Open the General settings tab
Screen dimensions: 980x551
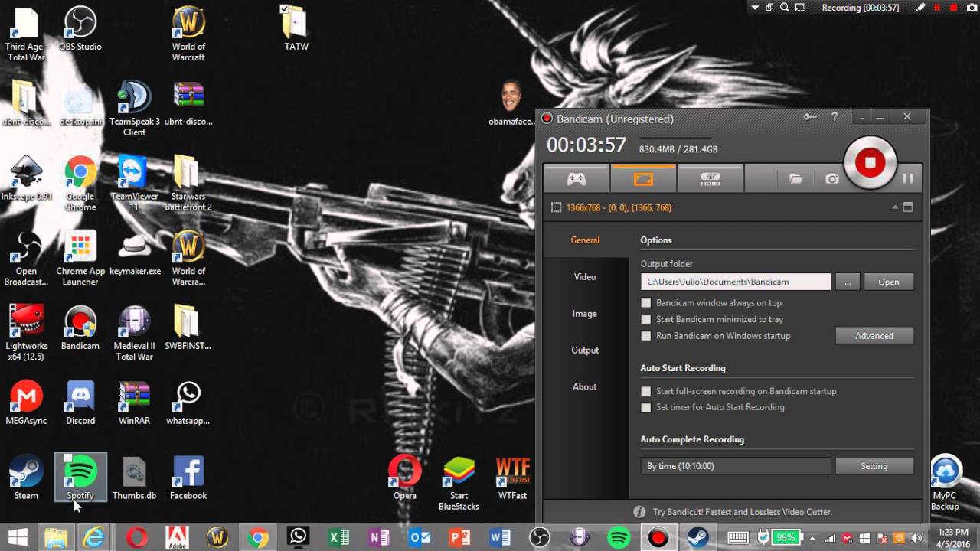[x=585, y=240]
